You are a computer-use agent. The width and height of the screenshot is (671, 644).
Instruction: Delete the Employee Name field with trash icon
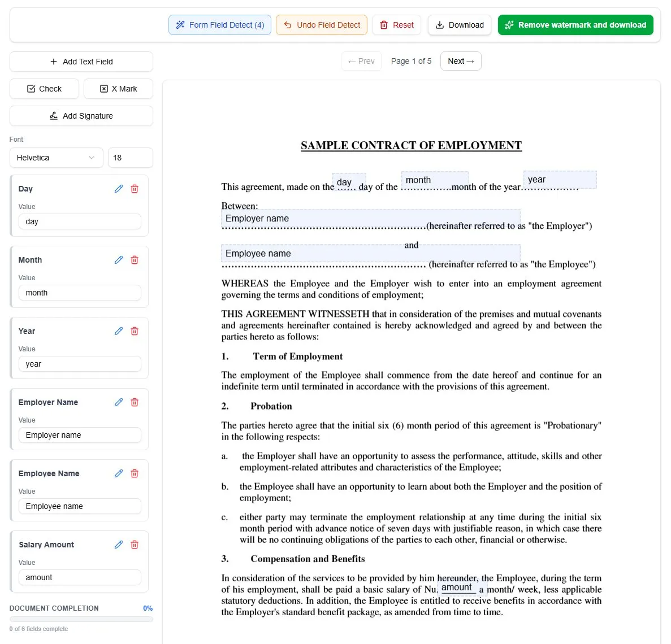point(135,473)
